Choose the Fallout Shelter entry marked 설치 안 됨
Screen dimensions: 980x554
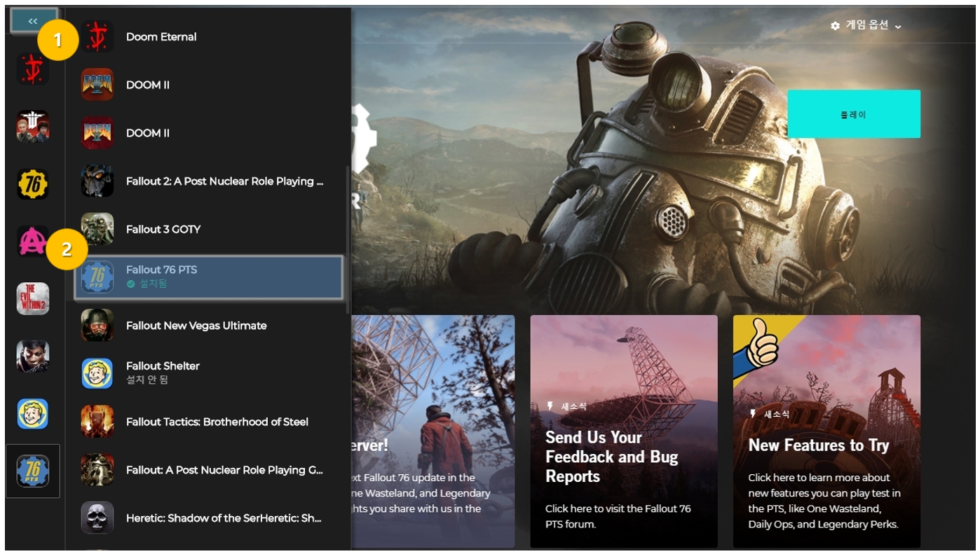(209, 373)
